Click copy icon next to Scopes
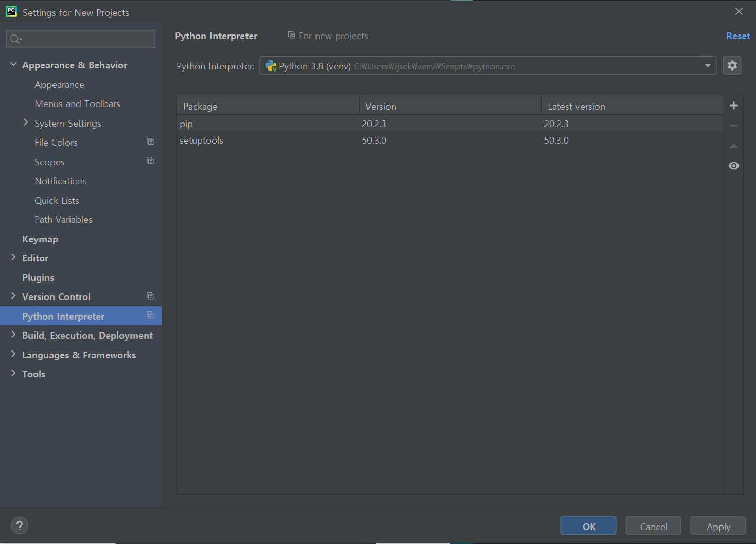 (x=150, y=161)
